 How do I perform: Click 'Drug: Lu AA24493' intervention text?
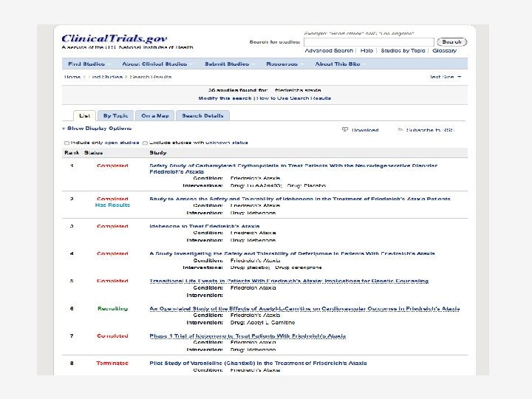click(x=256, y=185)
